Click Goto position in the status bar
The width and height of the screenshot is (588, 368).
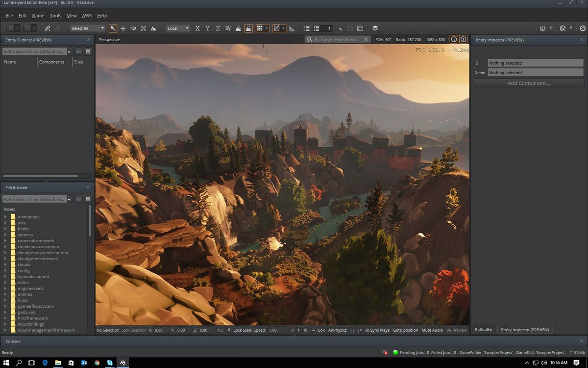405,330
